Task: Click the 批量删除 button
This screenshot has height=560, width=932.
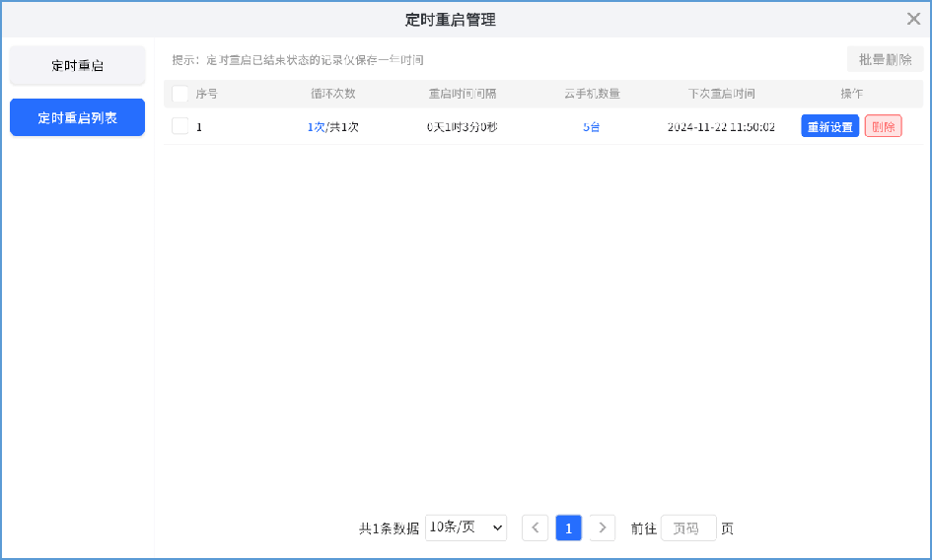Action: (885, 59)
